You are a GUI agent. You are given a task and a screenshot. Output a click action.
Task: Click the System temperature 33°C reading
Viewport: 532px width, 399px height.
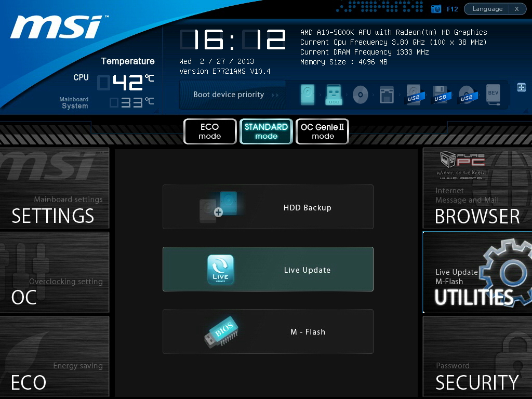131,102
